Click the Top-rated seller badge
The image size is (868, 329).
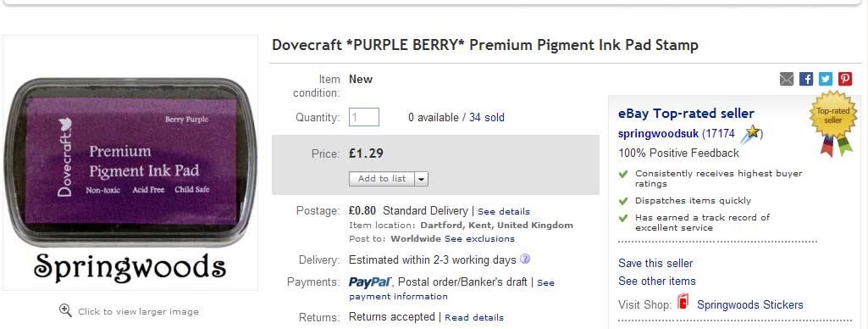832,122
